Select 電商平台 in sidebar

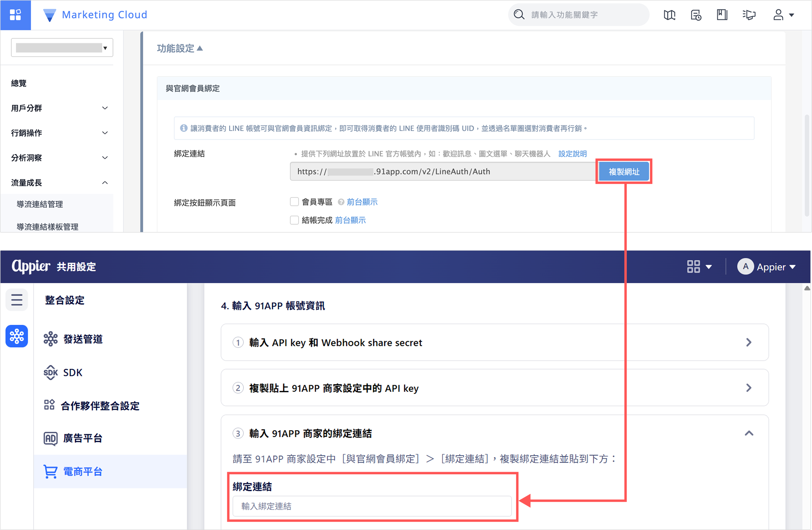pyautogui.click(x=110, y=471)
